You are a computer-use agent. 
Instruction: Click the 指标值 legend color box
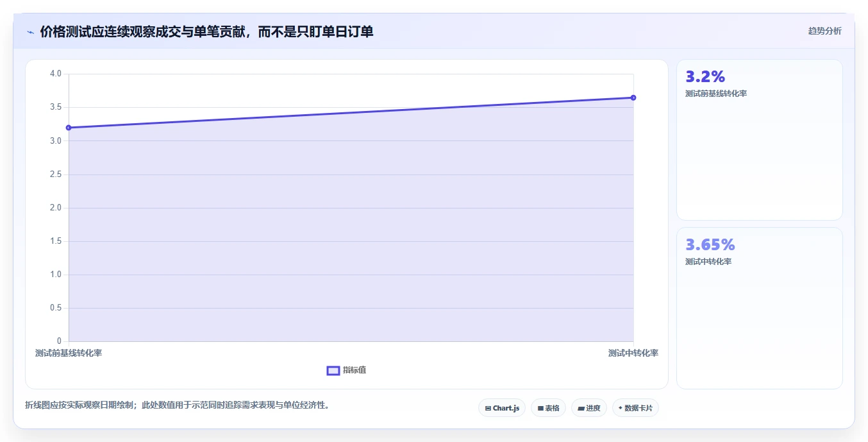(333, 370)
